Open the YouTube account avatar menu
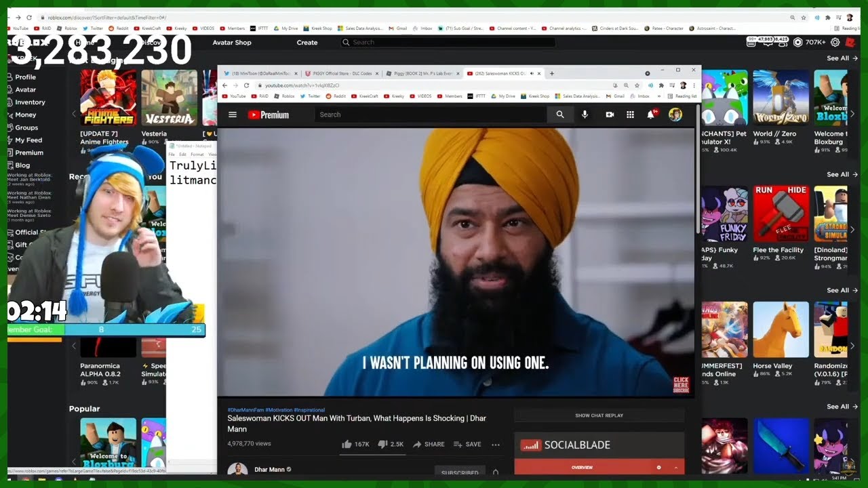Screen dimensions: 868x488 (675, 115)
